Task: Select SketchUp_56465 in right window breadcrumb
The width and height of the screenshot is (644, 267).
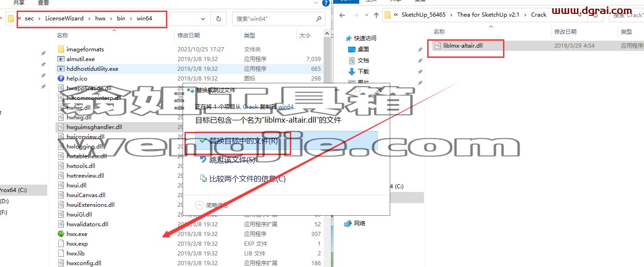Action: coord(423,15)
